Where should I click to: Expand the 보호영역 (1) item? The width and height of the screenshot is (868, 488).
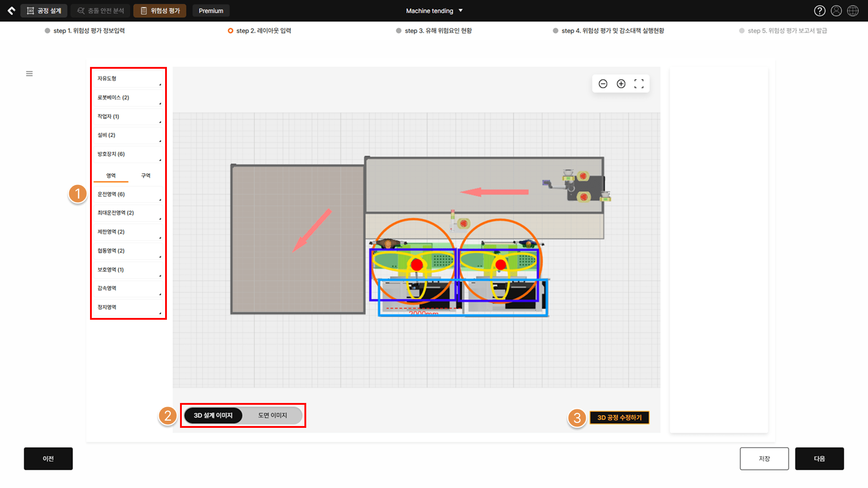(x=128, y=270)
